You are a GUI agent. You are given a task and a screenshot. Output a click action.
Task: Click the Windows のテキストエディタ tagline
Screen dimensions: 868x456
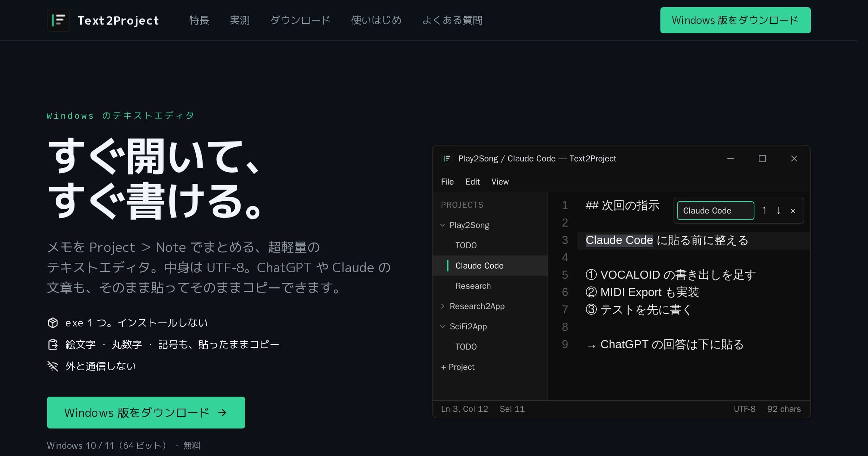[120, 115]
